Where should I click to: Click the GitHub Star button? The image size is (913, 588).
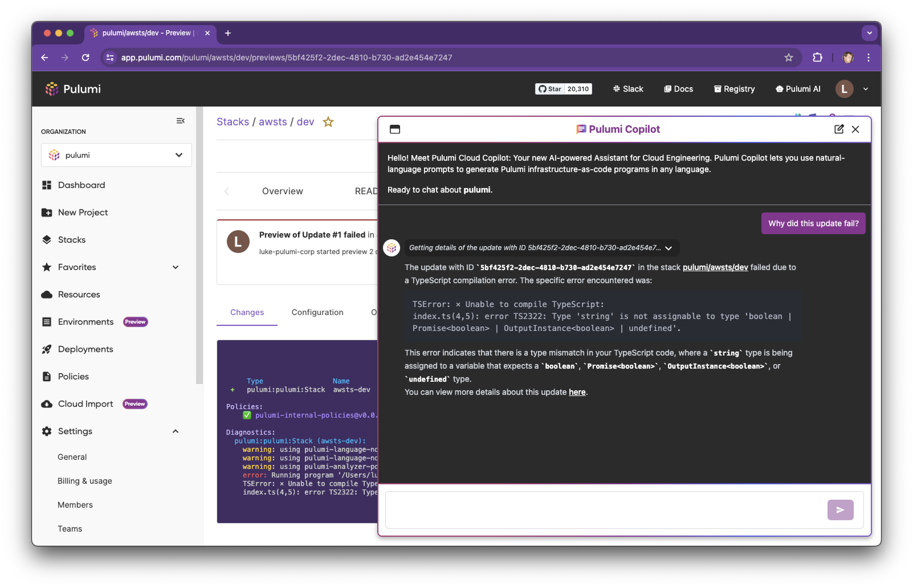550,89
